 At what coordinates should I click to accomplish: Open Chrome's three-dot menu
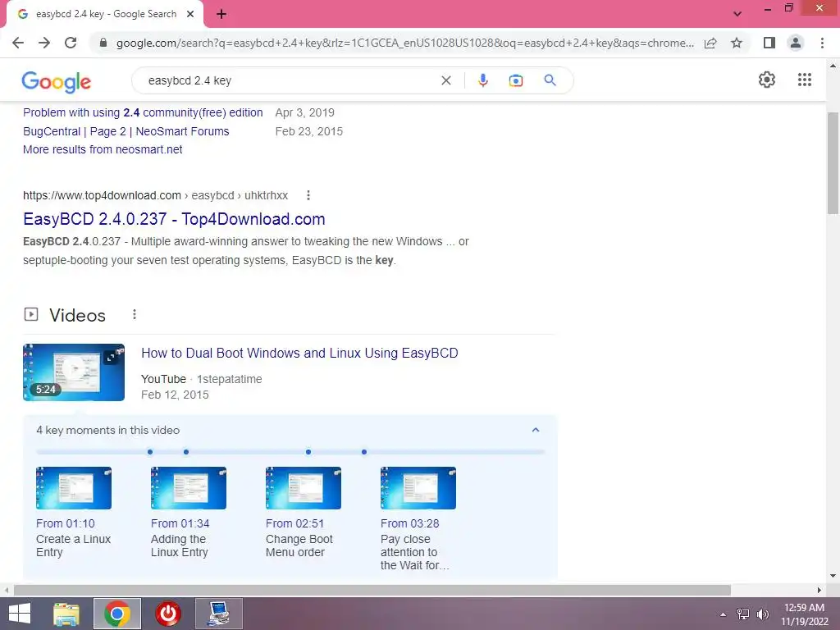click(822, 43)
